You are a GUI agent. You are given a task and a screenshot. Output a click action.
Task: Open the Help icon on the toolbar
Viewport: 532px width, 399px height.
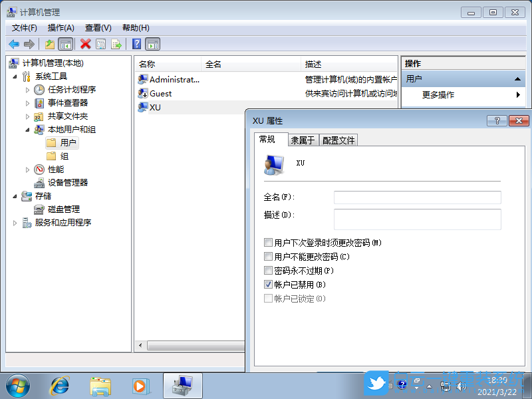pos(138,44)
